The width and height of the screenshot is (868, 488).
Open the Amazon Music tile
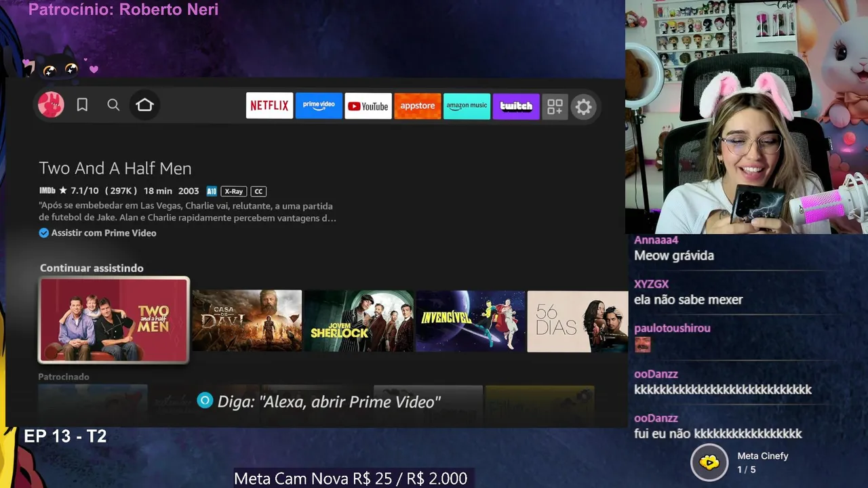coord(467,106)
